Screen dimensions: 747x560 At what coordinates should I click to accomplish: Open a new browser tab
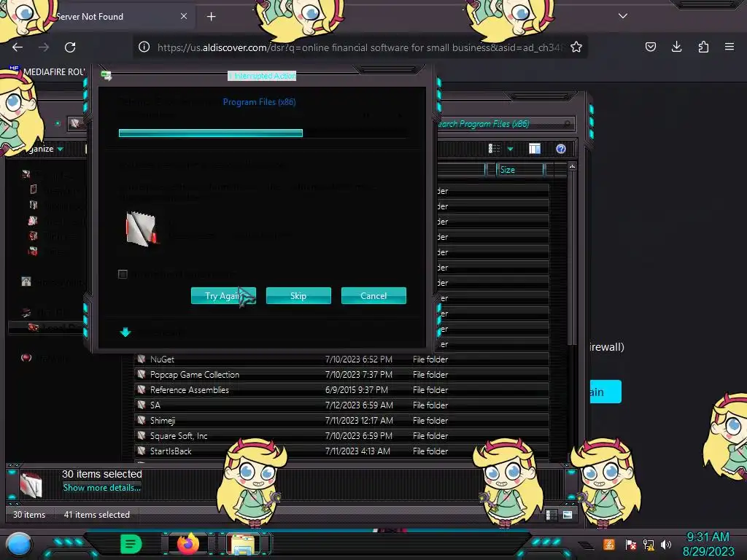211,17
